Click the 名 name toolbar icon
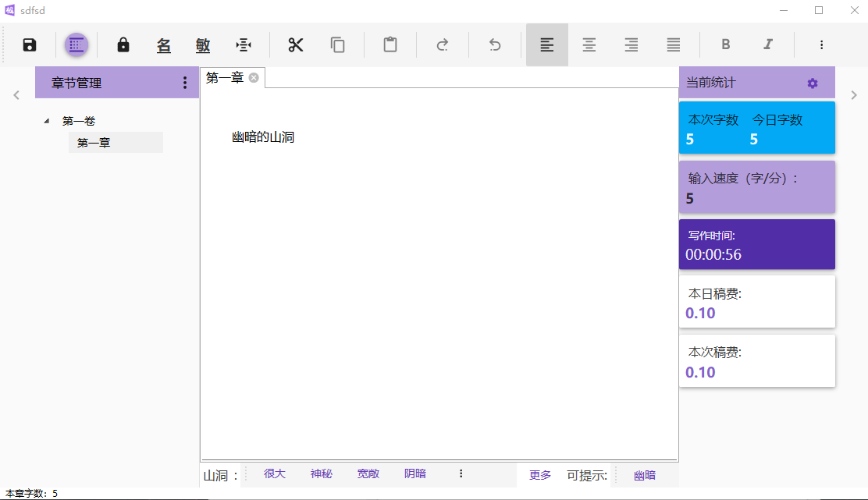 click(x=163, y=45)
